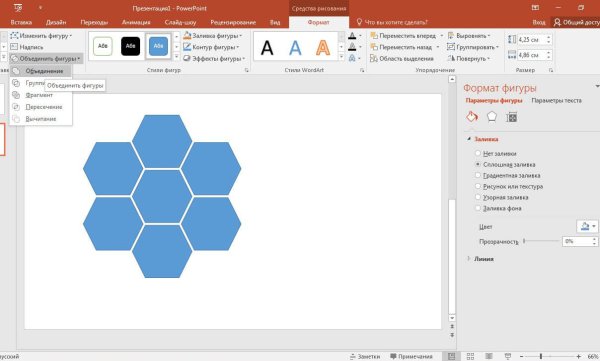The height and width of the screenshot is (361, 600).
Task: Open the Выровнять dropdown
Action: tap(469, 36)
